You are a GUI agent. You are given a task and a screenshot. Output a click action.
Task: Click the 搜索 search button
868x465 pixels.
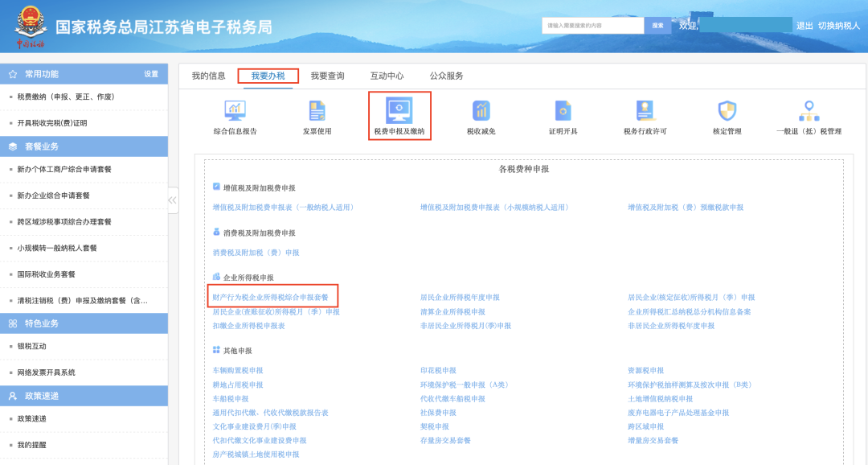coord(657,25)
